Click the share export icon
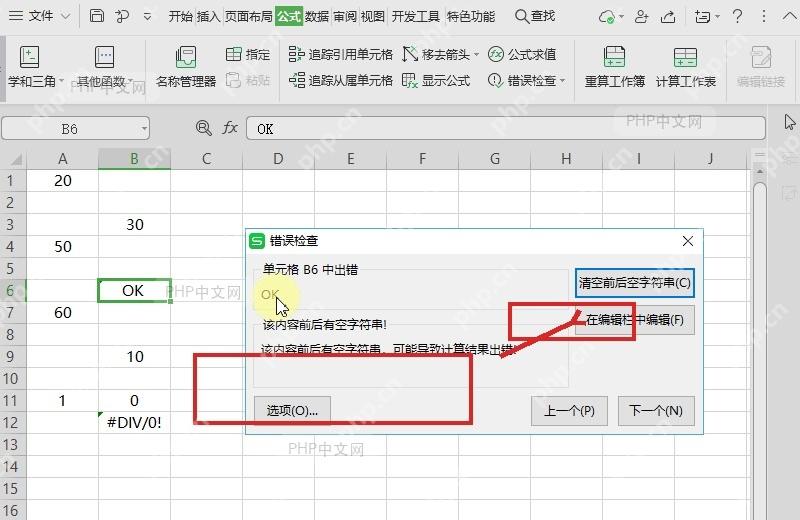Screen dimensions: 800x520 click(668, 17)
